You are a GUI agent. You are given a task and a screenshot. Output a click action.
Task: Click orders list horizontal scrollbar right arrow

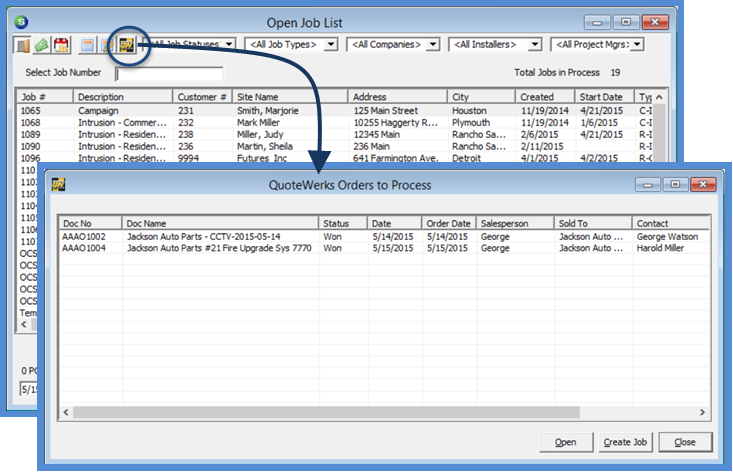click(x=702, y=412)
